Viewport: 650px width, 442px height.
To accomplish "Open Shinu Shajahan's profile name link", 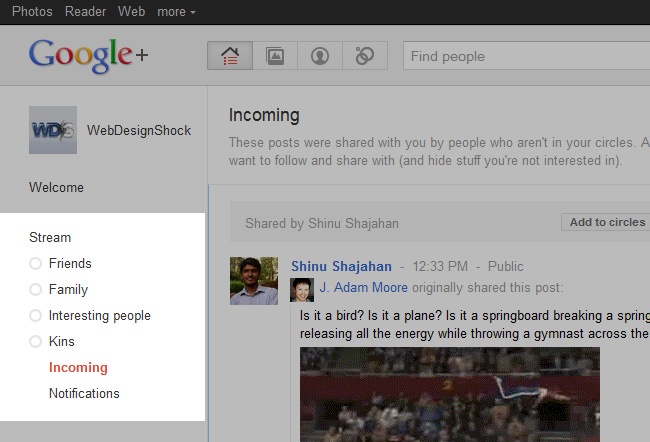I will (x=341, y=266).
